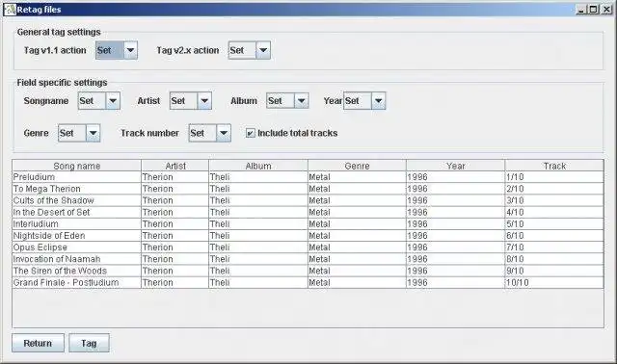Click the Therion artist cell in Grand Finale row
The image size is (617, 364).
coord(175,283)
